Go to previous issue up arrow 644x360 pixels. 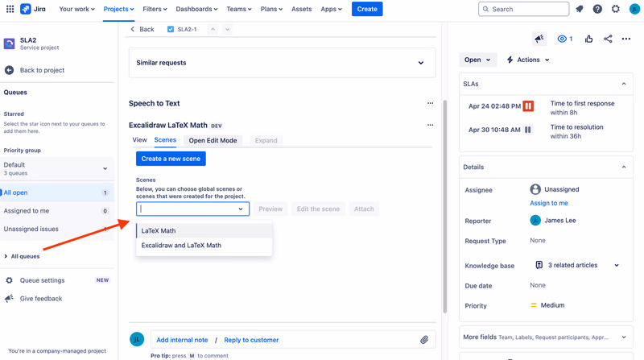213,29
